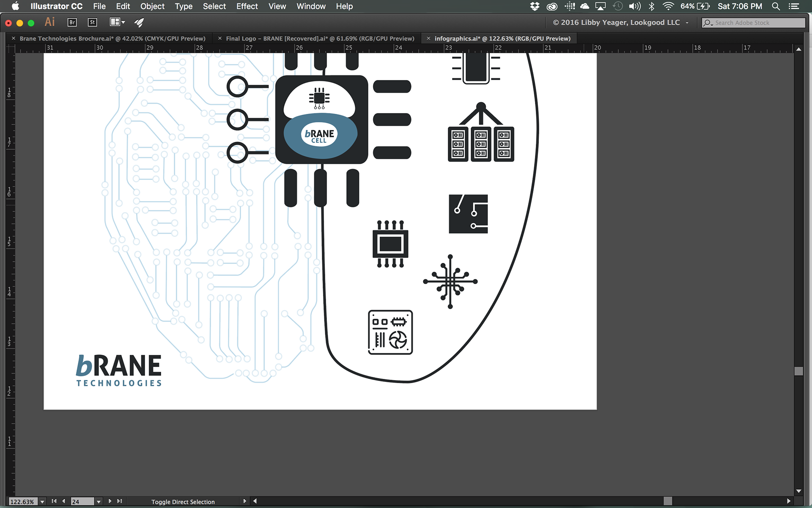Select the bRANE Technologies logo on artboard

coord(119,370)
